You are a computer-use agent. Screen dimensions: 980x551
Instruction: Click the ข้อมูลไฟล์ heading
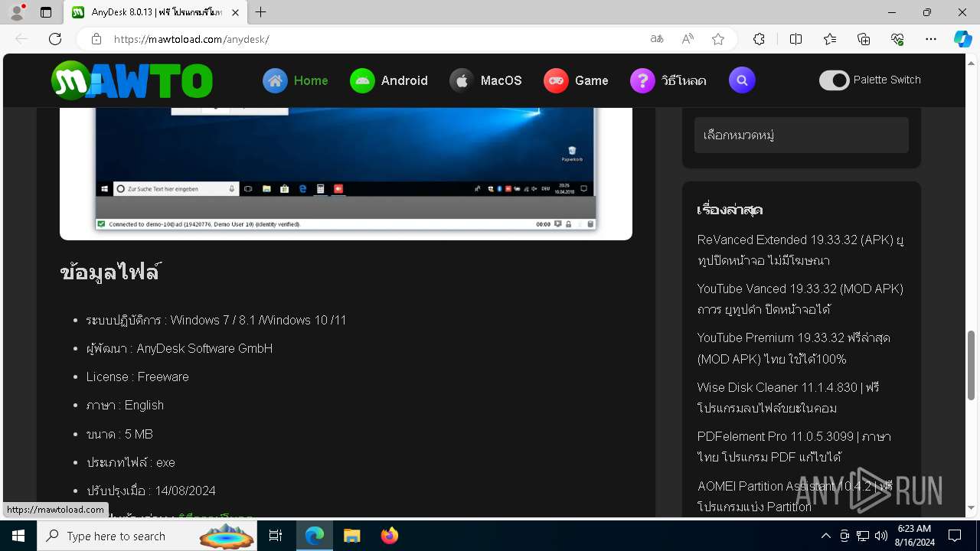click(109, 272)
